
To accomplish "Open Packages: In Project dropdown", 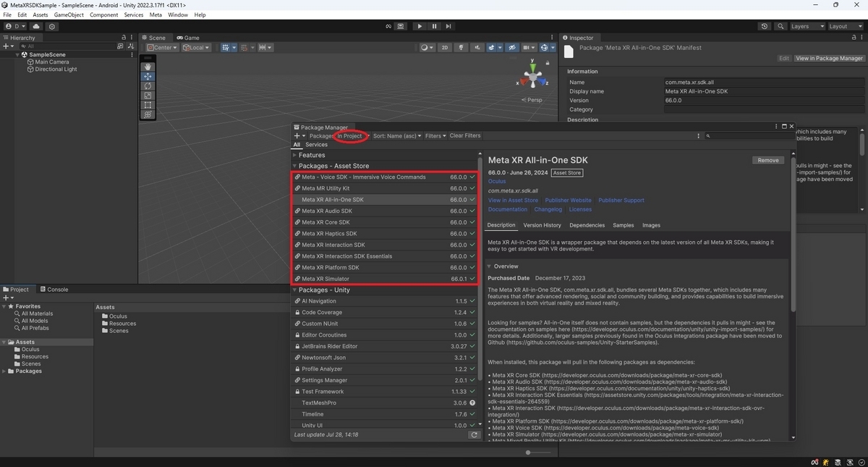I will (338, 136).
